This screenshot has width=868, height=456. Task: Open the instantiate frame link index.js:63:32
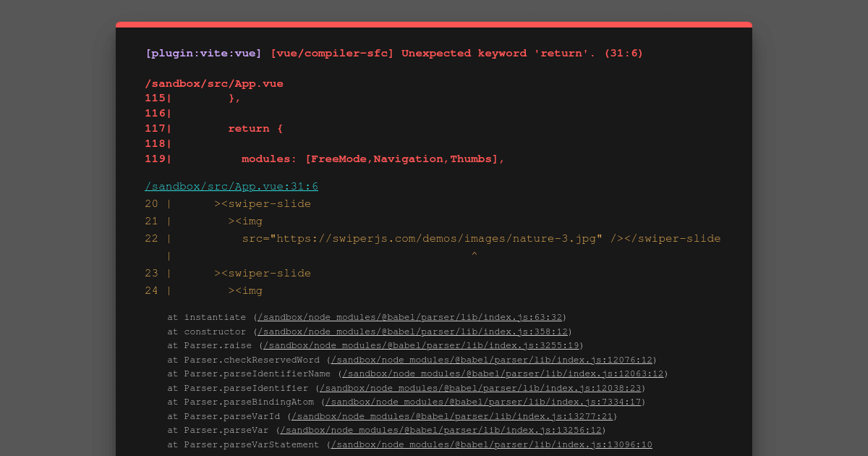pos(410,317)
